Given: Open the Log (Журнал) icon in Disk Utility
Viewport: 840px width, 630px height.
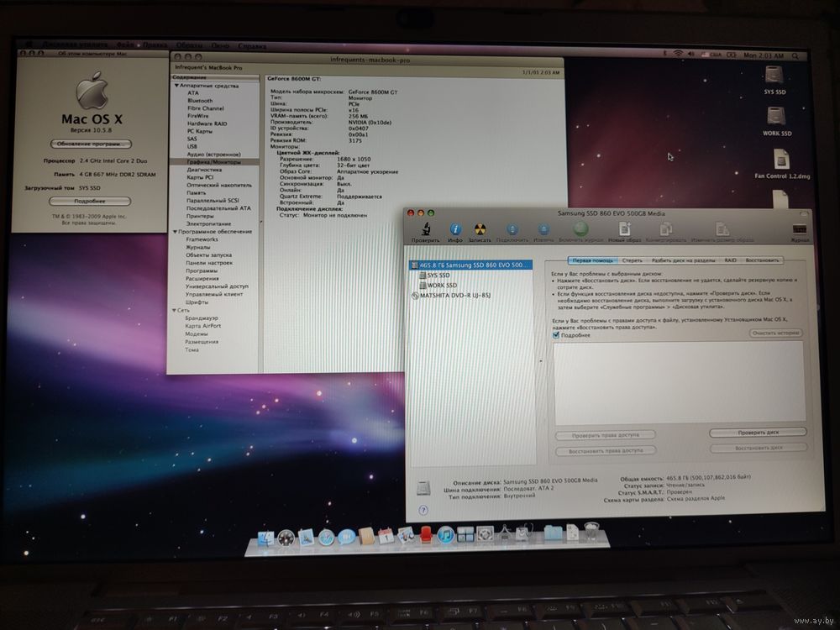Looking at the screenshot, I should point(800,230).
